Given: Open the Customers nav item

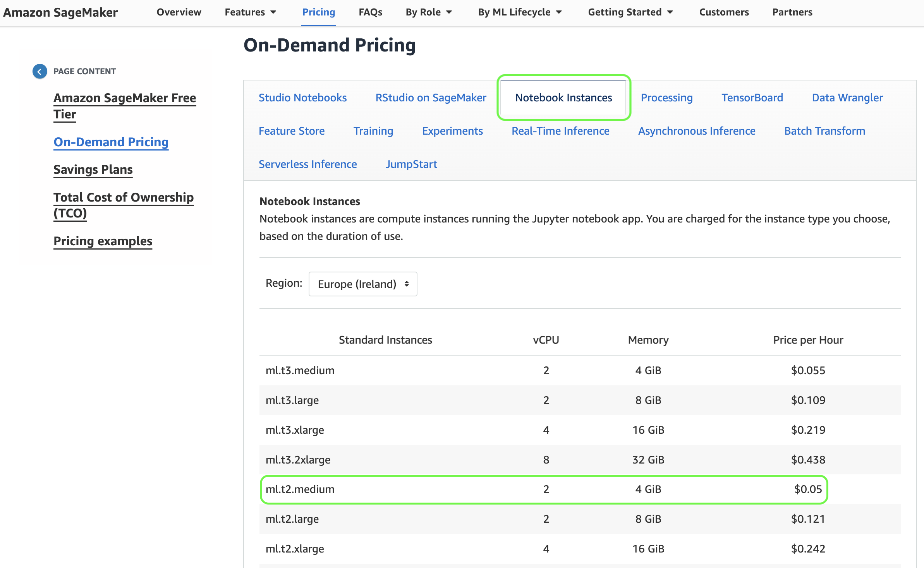Looking at the screenshot, I should click(x=724, y=12).
